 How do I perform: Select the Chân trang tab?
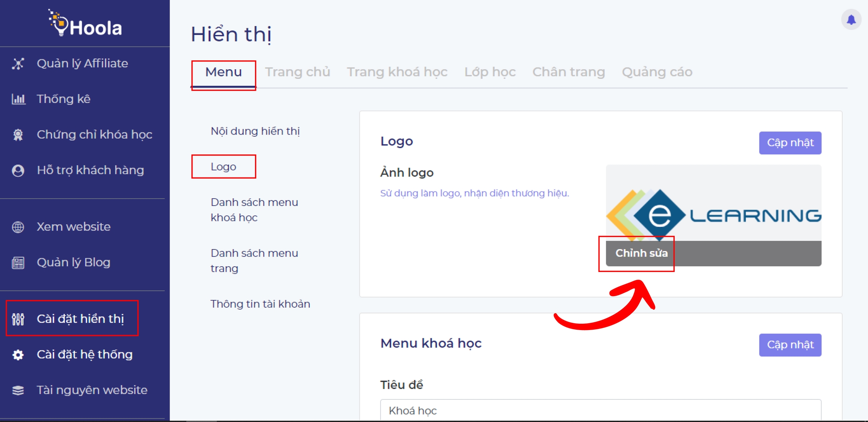(568, 72)
